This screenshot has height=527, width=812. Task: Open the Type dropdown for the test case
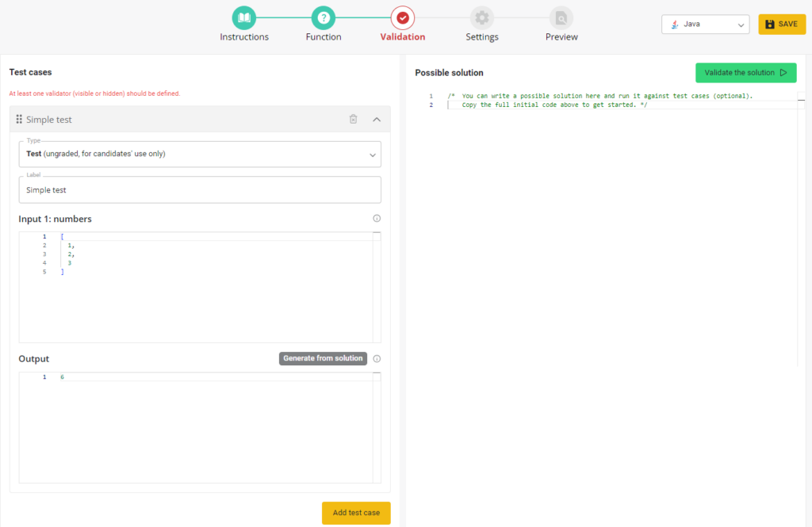point(200,154)
